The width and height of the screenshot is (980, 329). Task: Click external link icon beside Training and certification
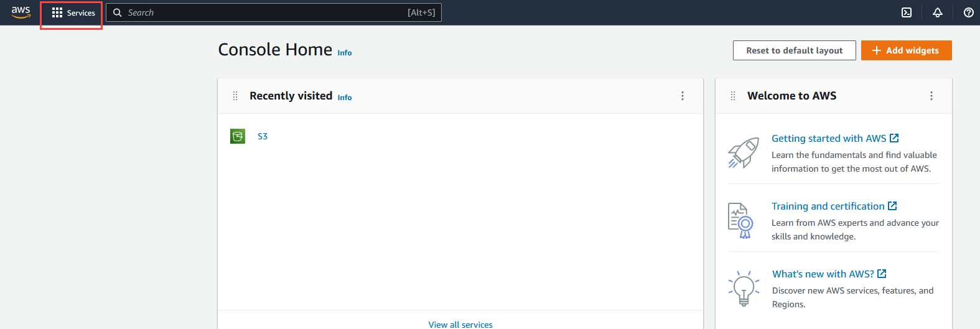(x=892, y=206)
